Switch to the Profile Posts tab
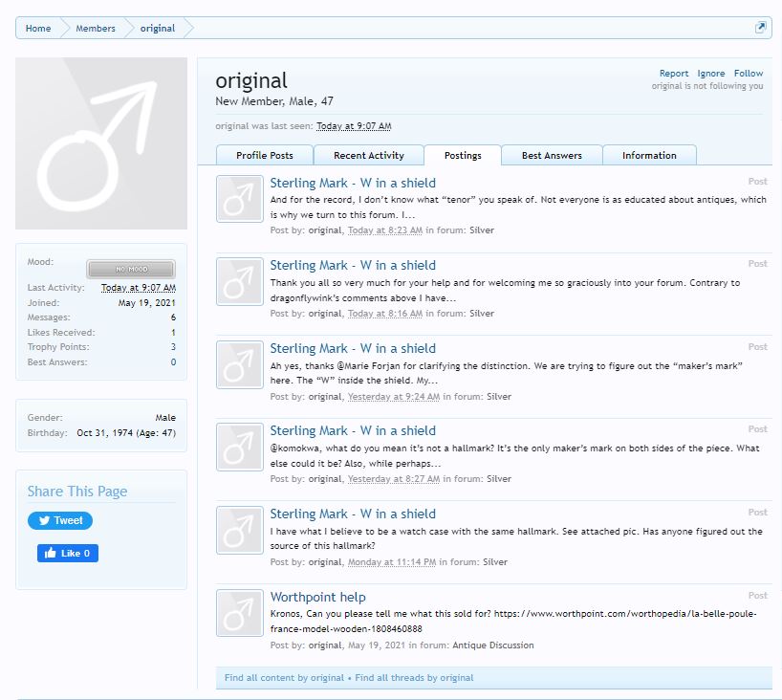The height and width of the screenshot is (700, 782). pos(265,155)
